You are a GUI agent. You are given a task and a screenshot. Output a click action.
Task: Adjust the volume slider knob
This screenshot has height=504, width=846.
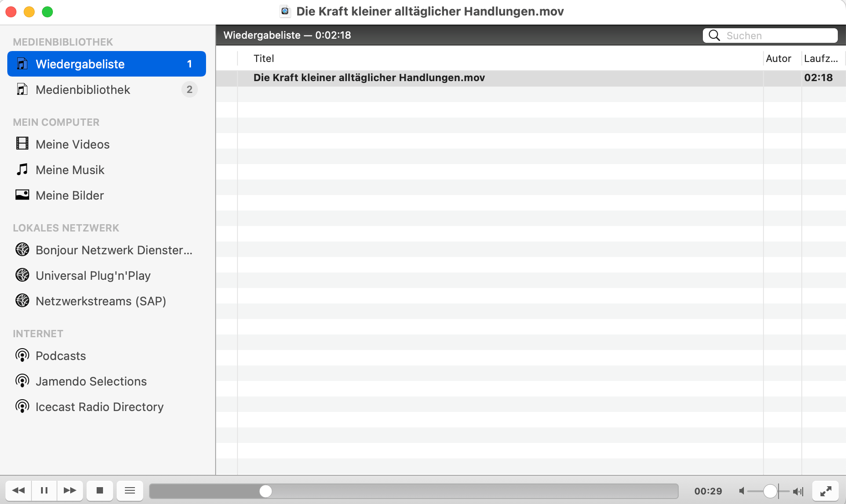(x=770, y=491)
